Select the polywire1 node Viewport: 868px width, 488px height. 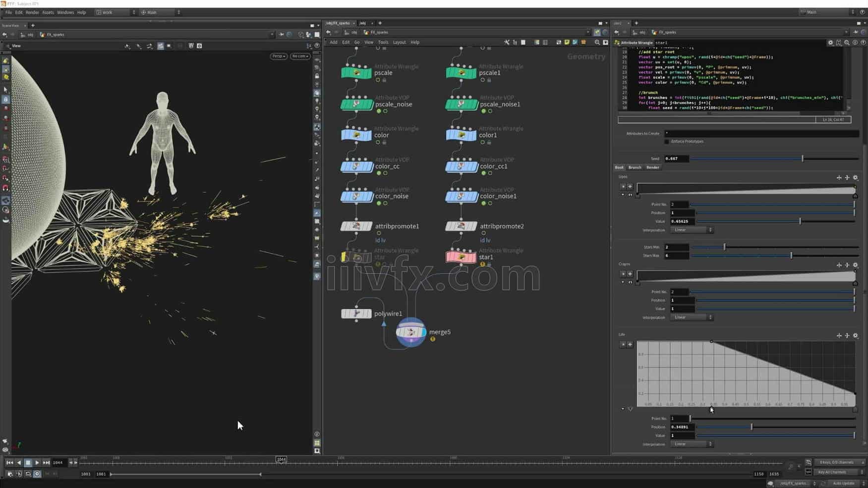(x=356, y=314)
